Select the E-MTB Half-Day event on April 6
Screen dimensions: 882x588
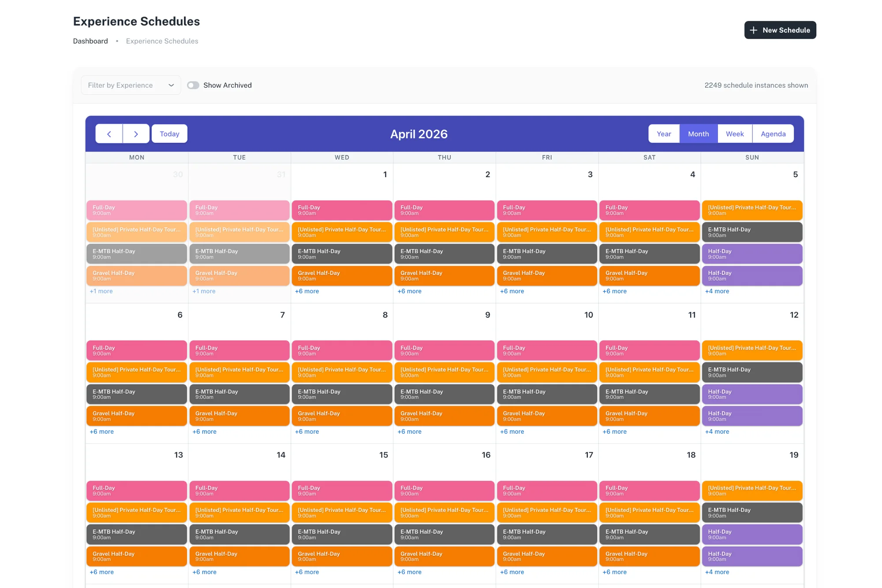click(x=137, y=394)
